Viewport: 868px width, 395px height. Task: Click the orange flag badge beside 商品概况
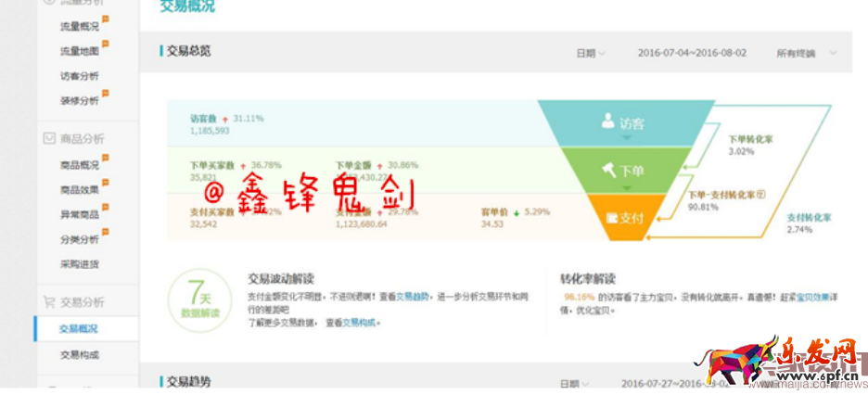coord(105,159)
